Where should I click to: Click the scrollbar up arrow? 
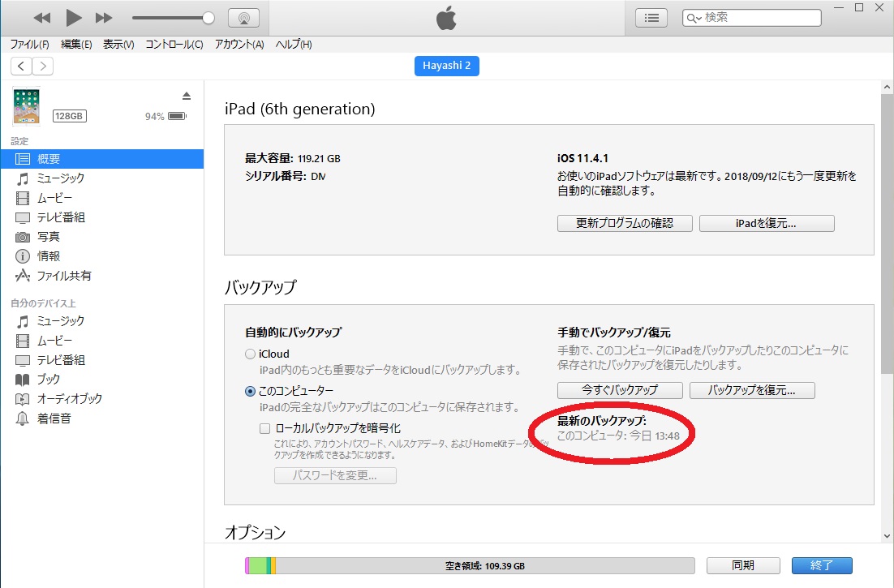pyautogui.click(x=887, y=88)
